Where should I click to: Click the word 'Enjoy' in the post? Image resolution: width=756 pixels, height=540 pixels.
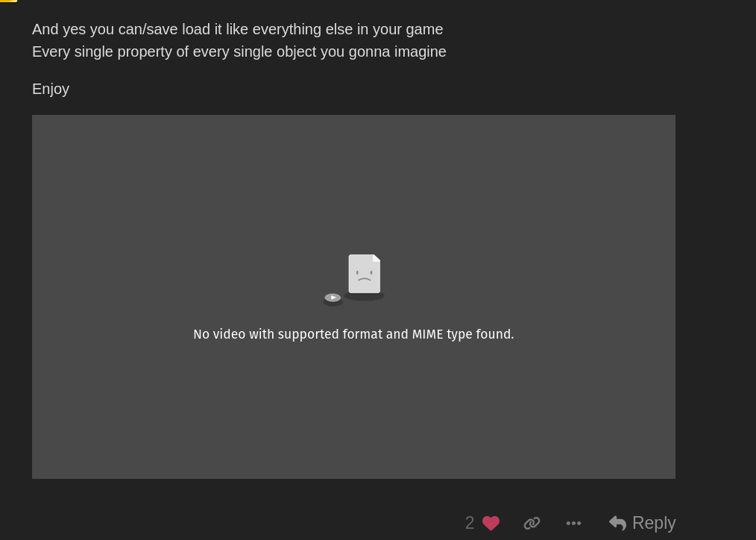[51, 90]
